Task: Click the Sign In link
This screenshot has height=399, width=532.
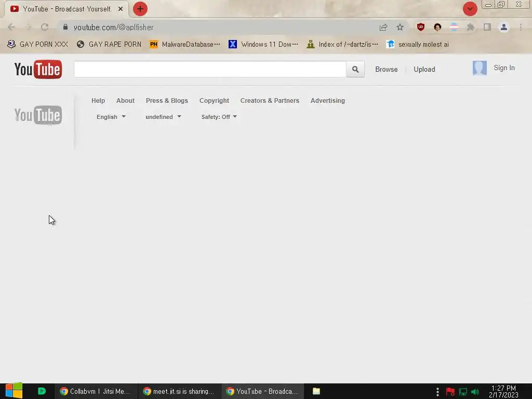Action: click(504, 68)
